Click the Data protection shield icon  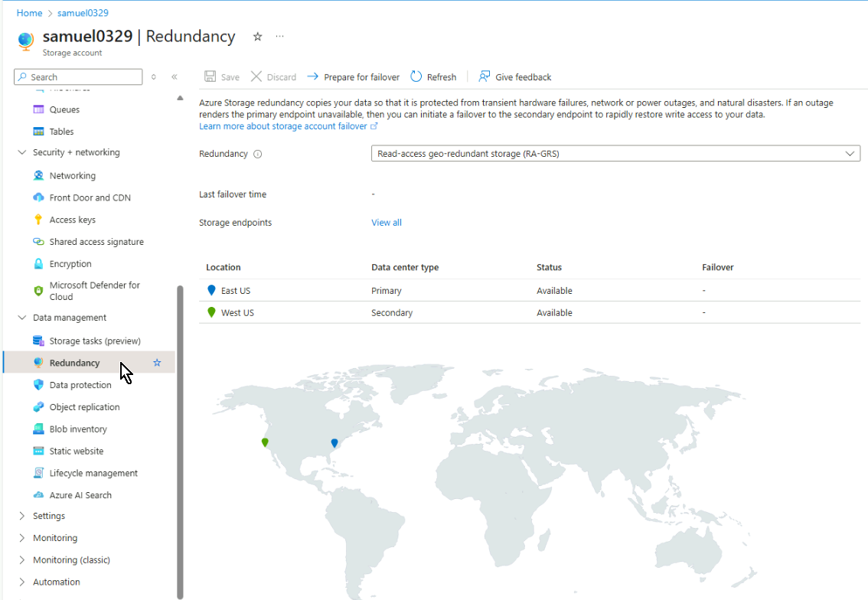(38, 385)
